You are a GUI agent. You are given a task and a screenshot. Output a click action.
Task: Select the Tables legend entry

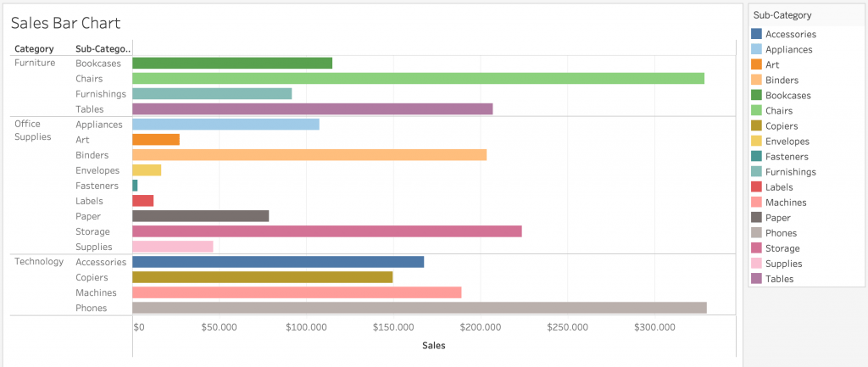(x=778, y=279)
